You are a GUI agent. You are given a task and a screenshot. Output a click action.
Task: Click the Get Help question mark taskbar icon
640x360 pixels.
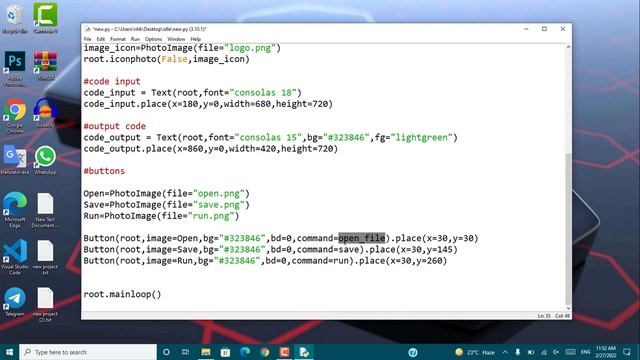[x=413, y=352]
